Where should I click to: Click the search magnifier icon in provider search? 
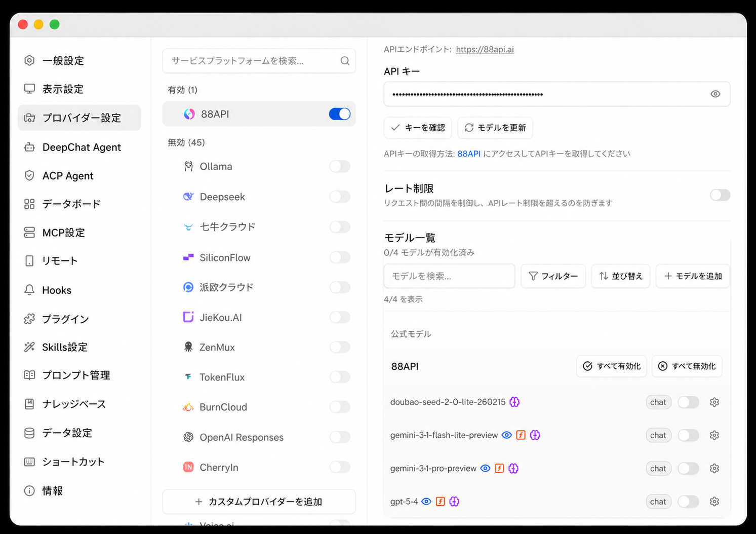point(345,61)
